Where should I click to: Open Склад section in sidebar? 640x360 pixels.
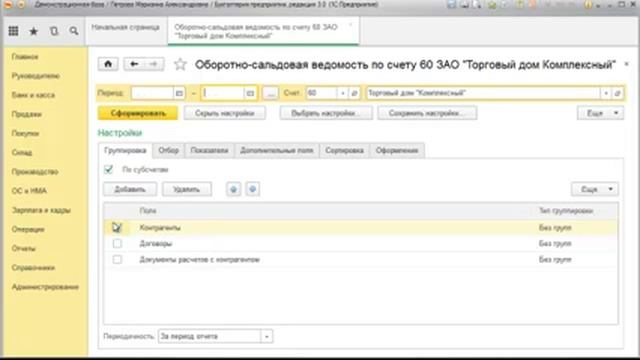pyautogui.click(x=22, y=153)
